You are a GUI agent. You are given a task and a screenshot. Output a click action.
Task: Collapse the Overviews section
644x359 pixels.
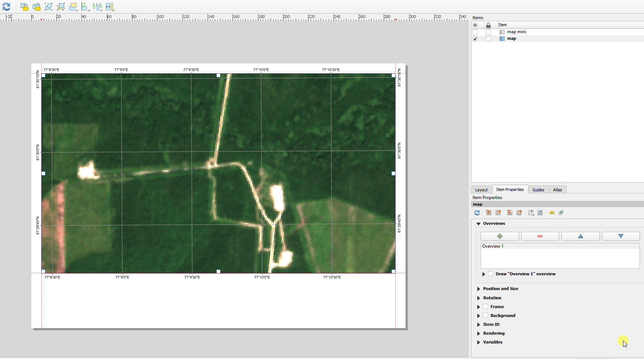click(x=478, y=224)
